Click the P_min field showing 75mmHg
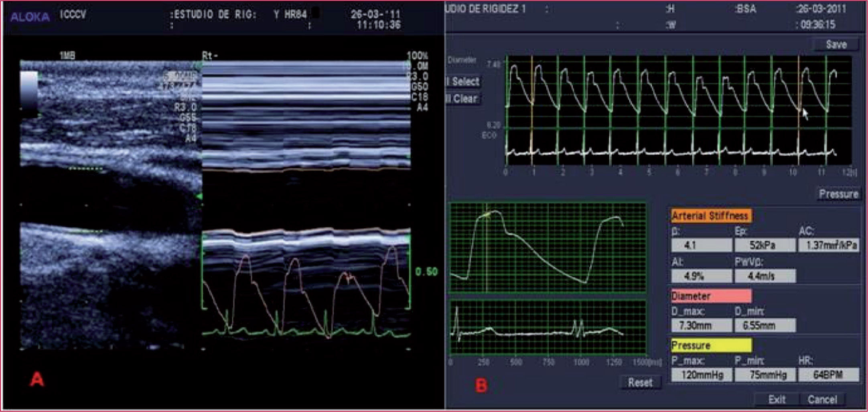 tap(765, 375)
